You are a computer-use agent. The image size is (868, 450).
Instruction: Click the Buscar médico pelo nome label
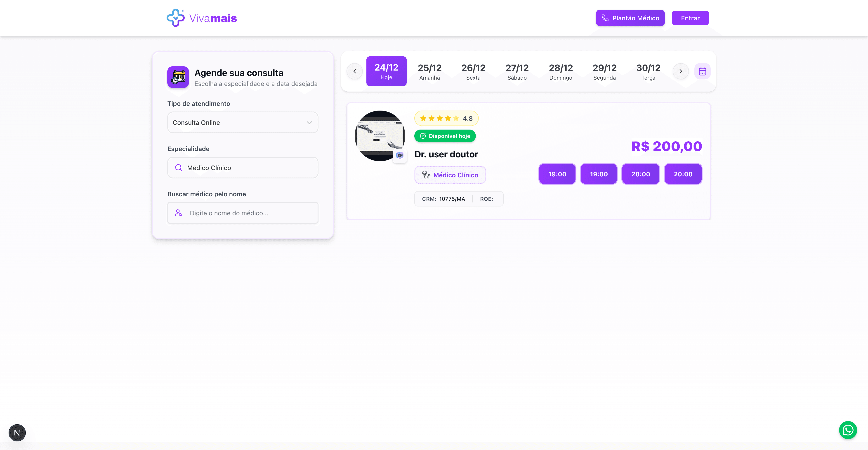(207, 194)
